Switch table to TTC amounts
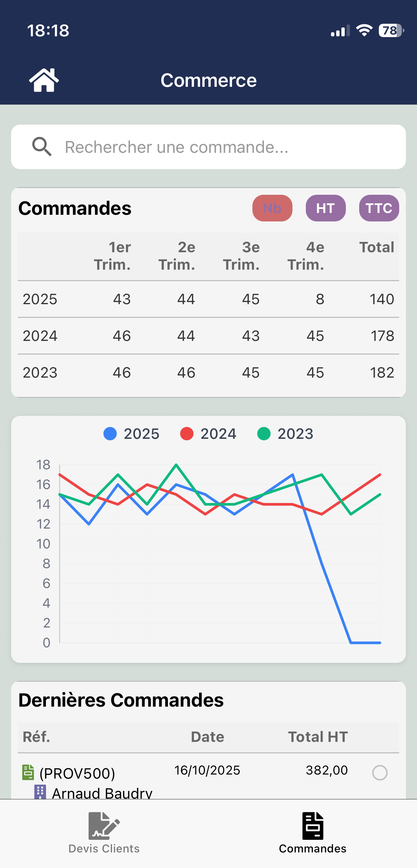 379,208
